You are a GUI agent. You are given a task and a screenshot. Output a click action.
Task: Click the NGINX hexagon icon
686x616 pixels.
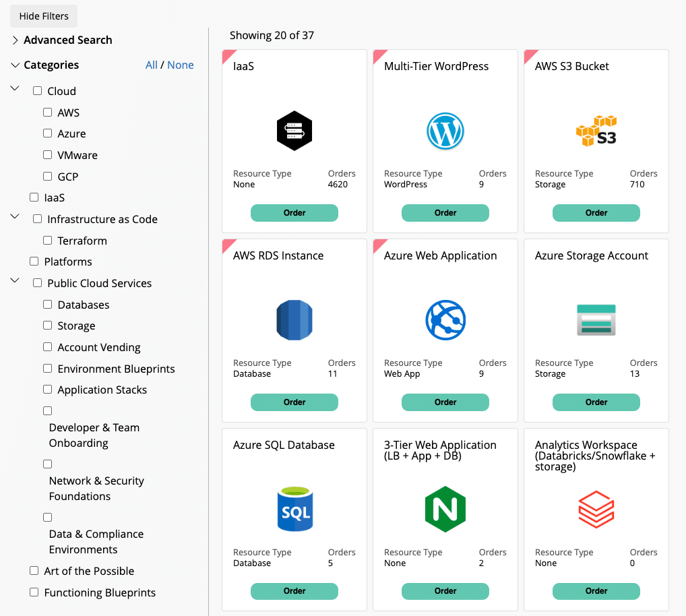click(x=445, y=509)
